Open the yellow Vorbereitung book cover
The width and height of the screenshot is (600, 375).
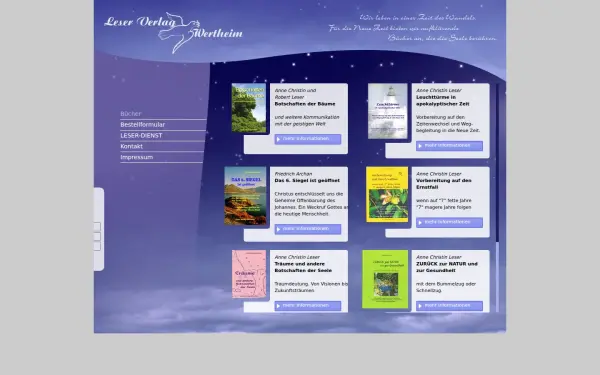[x=387, y=194]
